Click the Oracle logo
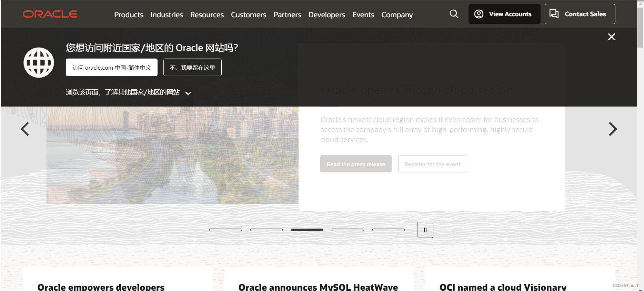Viewport: 644px width, 291px height. pos(50,14)
